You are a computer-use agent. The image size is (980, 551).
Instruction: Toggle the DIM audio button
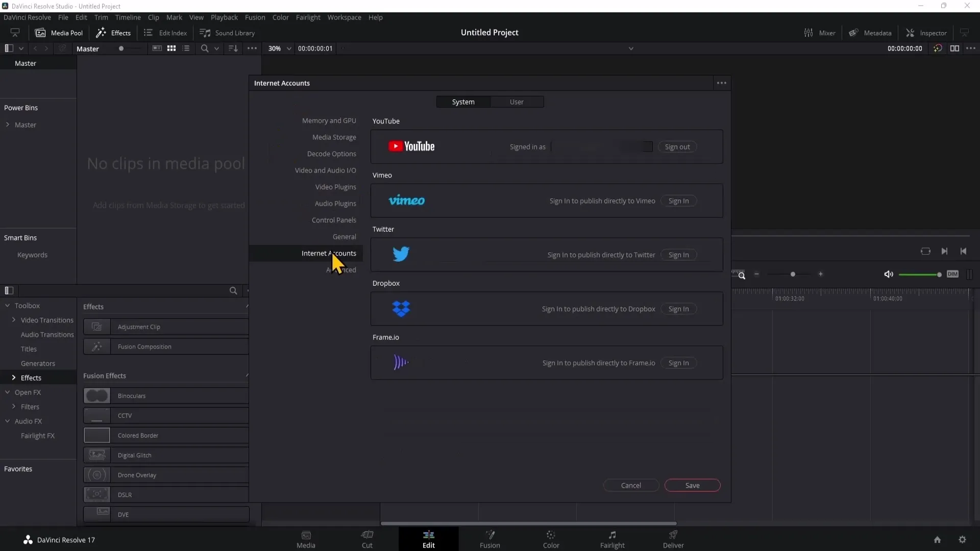952,274
